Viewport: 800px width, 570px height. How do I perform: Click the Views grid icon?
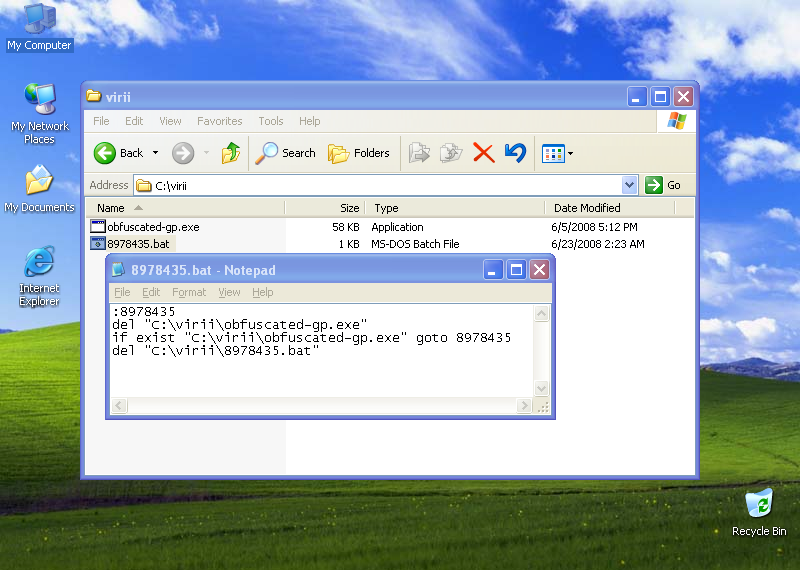tap(553, 153)
